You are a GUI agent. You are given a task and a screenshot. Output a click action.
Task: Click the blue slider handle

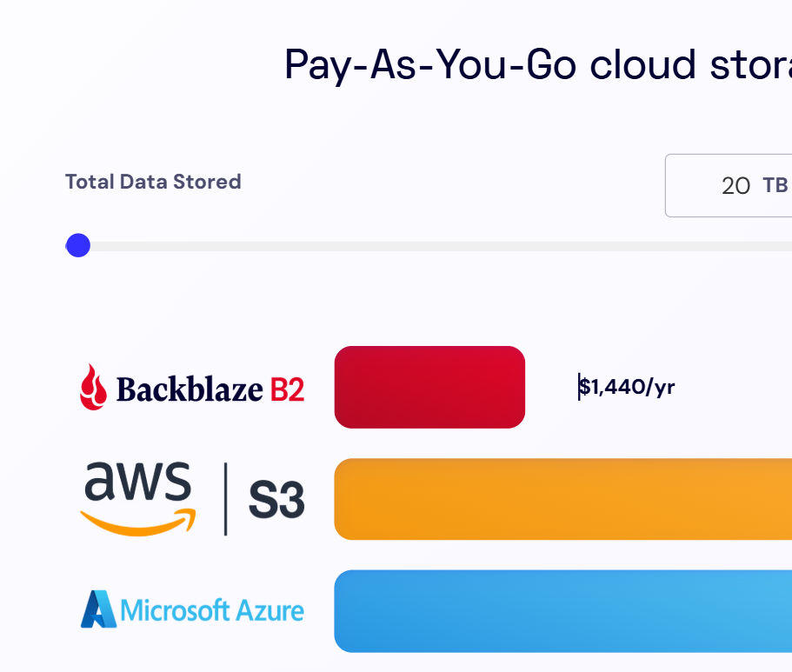(x=78, y=245)
